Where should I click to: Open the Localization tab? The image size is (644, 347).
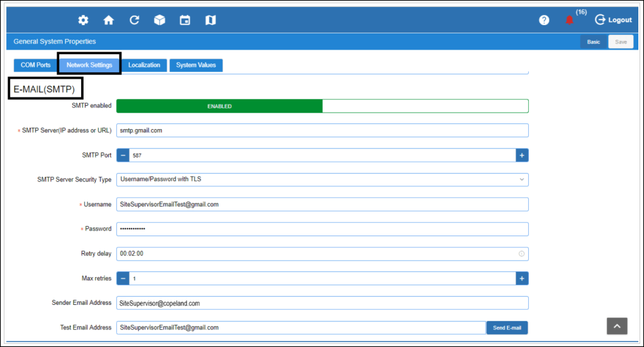tap(144, 65)
